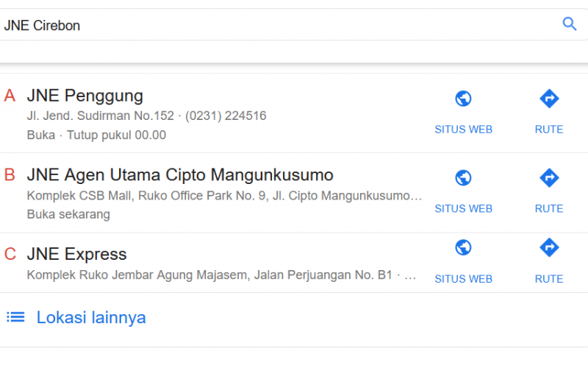Click RUTE label for JNE Express

coord(549,279)
